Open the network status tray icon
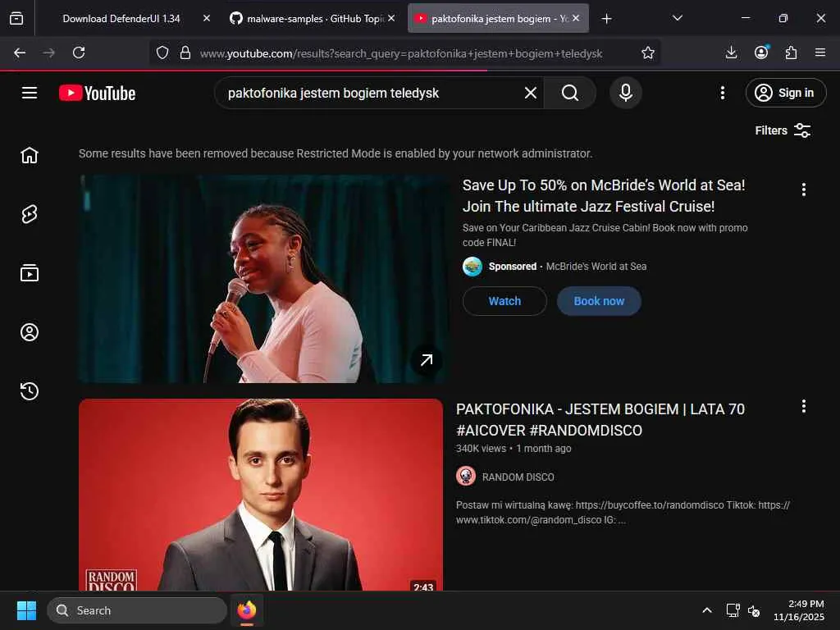The width and height of the screenshot is (840, 630). (733, 610)
